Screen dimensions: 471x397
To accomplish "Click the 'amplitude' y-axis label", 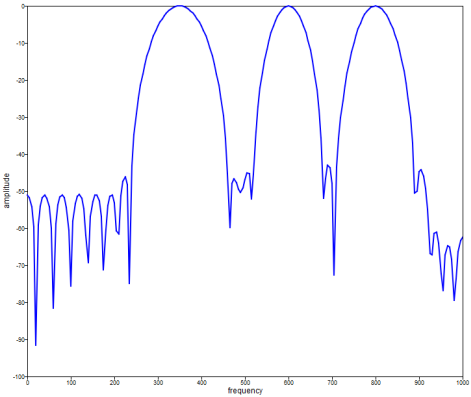I will coord(7,191).
